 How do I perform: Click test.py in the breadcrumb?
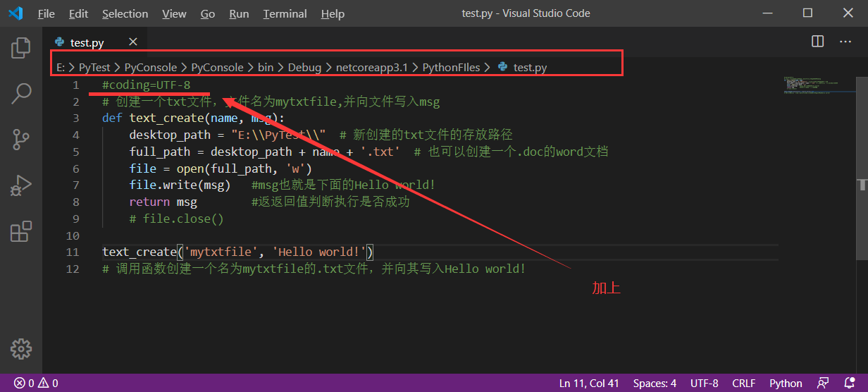(530, 68)
